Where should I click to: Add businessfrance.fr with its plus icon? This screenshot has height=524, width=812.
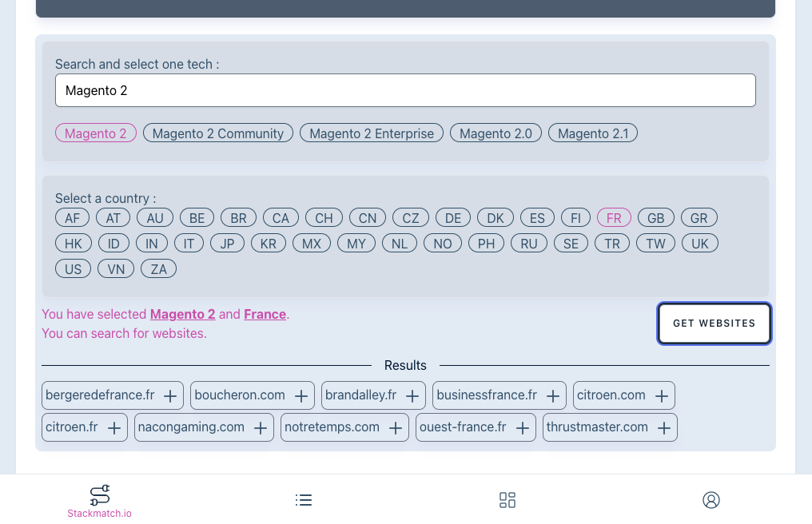pos(553,396)
